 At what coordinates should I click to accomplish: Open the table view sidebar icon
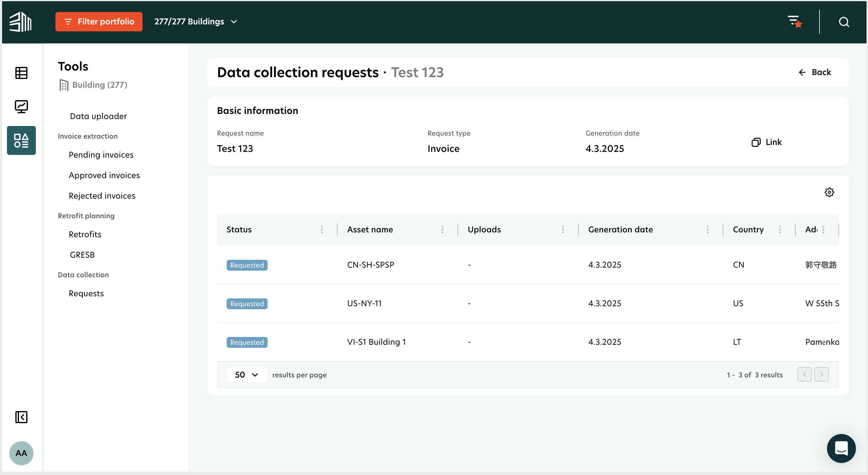click(x=21, y=73)
